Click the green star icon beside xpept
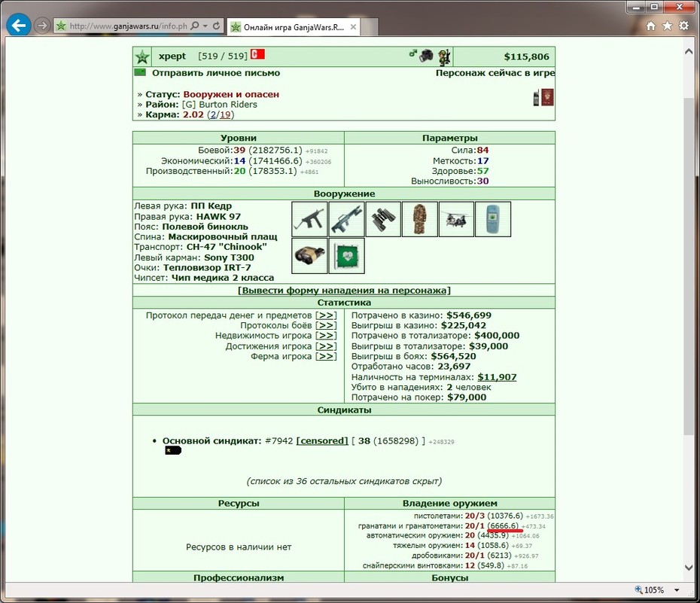The height and width of the screenshot is (603, 700). (142, 56)
